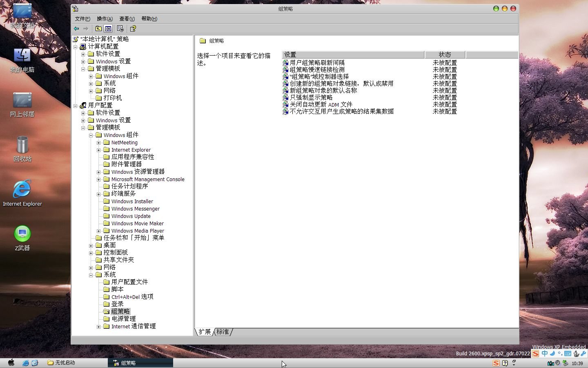Image resolution: width=588 pixels, height=368 pixels.
Task: Click the Sogou S icon on taskbar language bar
Action: 496,363
